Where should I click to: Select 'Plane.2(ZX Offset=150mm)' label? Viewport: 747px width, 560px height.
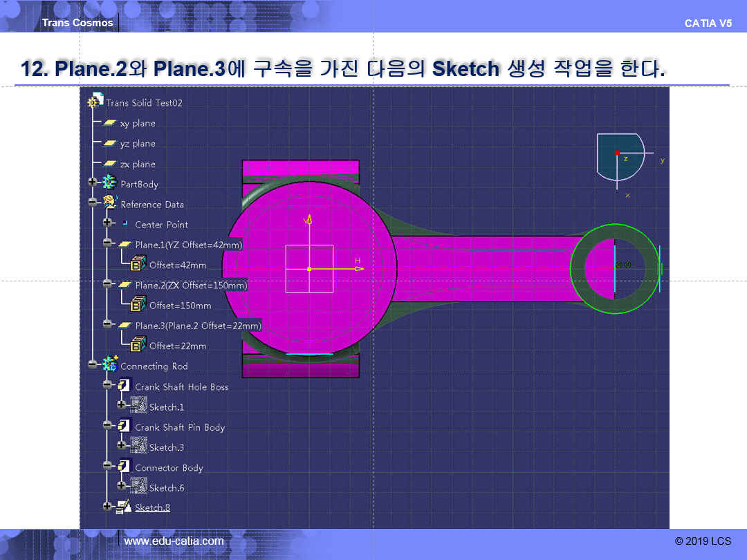point(191,286)
